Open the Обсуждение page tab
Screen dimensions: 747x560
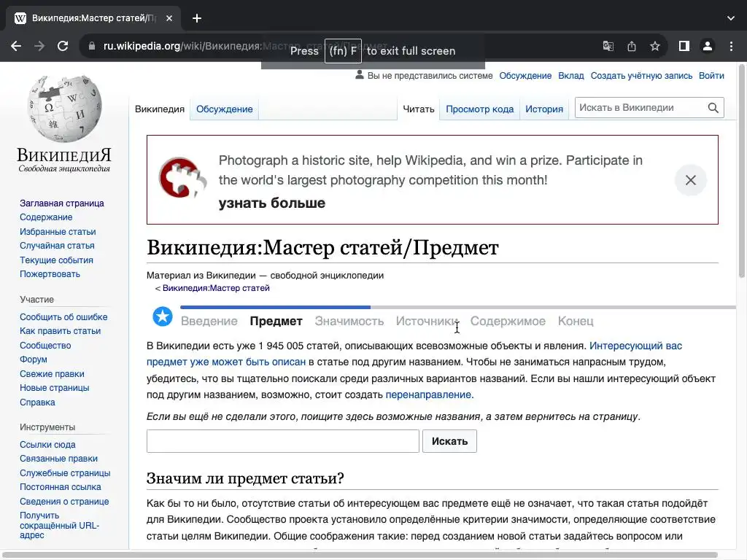coord(225,109)
